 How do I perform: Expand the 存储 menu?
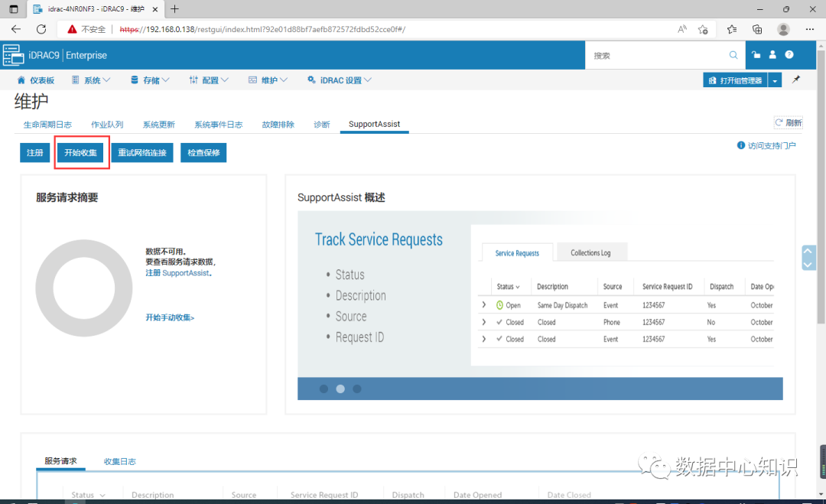[x=150, y=80]
